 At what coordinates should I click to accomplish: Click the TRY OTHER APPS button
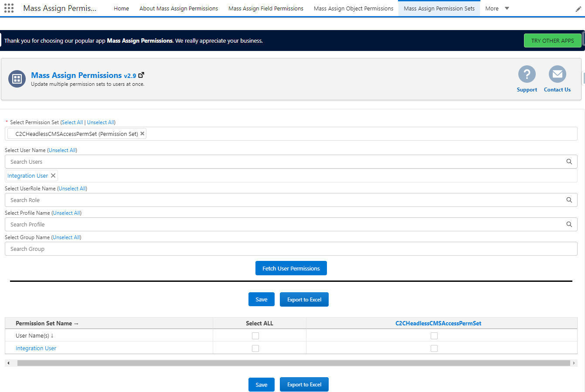[553, 40]
